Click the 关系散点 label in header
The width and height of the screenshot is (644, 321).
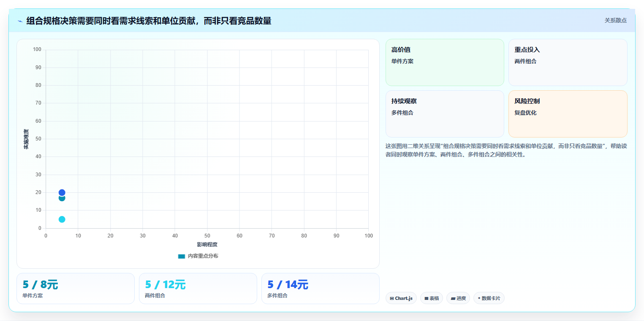tap(616, 20)
